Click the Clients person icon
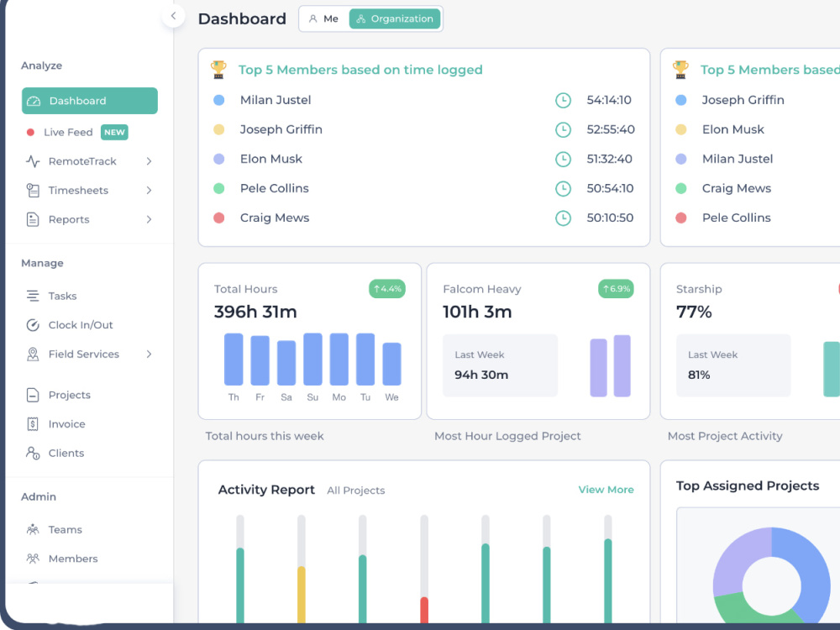This screenshot has width=840, height=630. click(x=33, y=454)
